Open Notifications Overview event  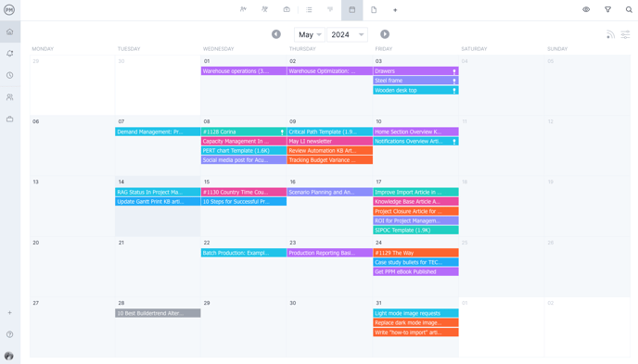point(415,142)
